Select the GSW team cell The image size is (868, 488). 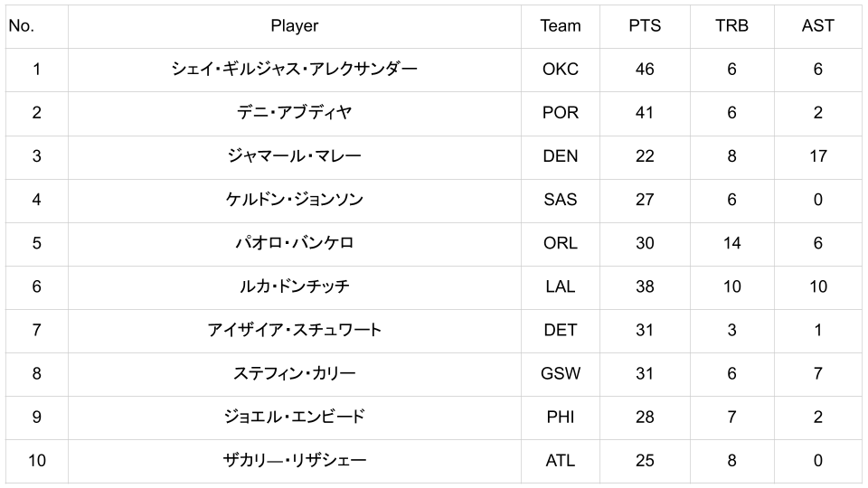(561, 373)
